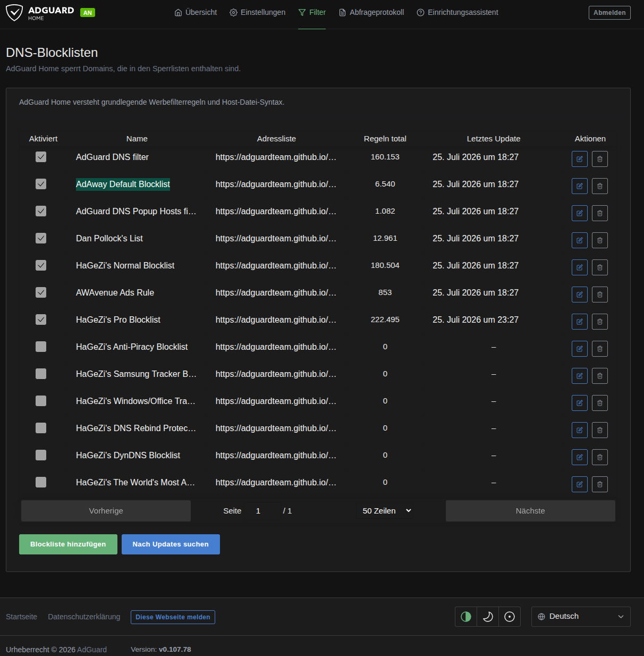The width and height of the screenshot is (644, 656).
Task: Disable Dan Pollock's List checkbox
Action: coord(41,238)
